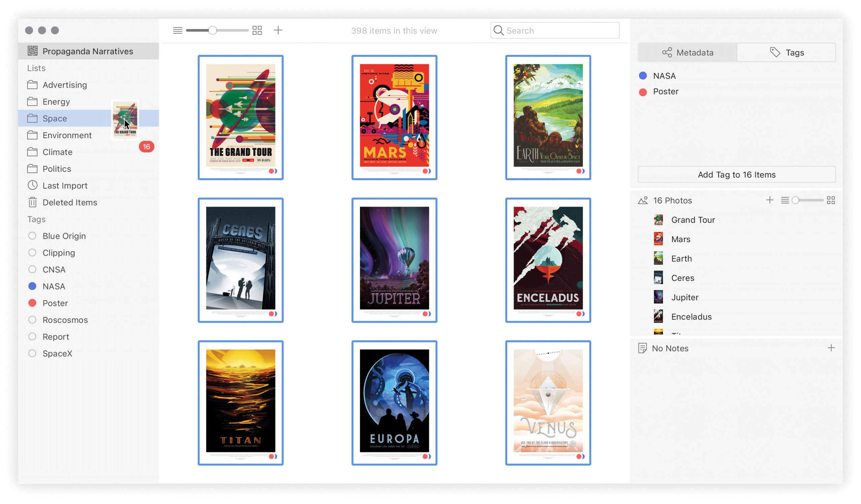
Task: Click the plus icon in top toolbar
Action: (x=278, y=30)
